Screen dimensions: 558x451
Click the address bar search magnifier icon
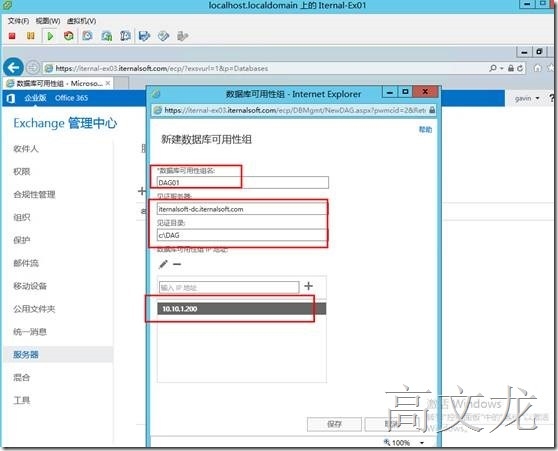click(x=493, y=68)
